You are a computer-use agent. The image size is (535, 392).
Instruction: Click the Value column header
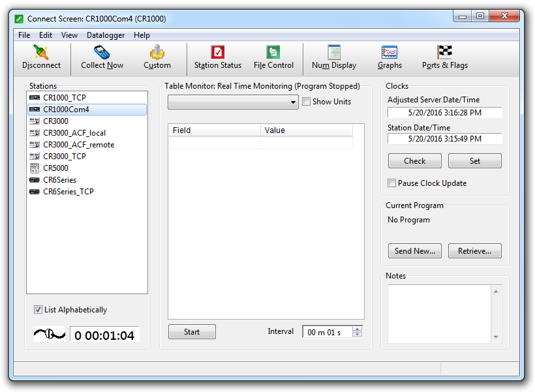tap(307, 130)
